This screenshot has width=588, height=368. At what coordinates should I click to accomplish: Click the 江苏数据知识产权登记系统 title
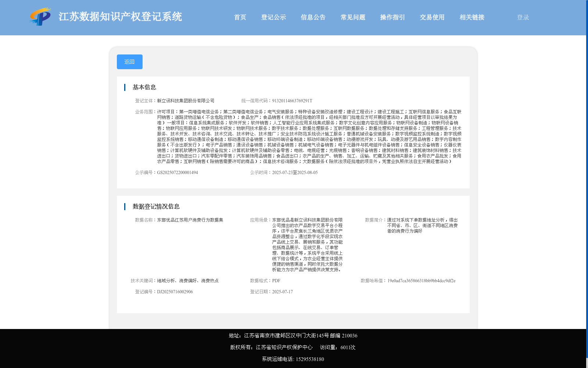tap(120, 17)
